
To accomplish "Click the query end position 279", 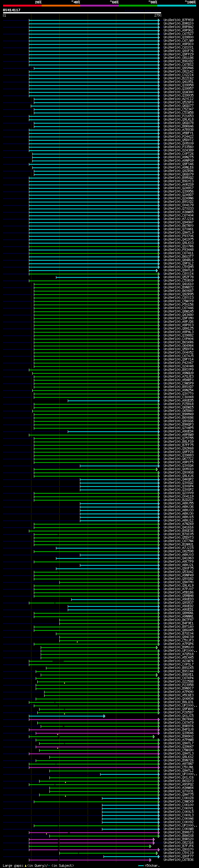I will coord(157,15).
